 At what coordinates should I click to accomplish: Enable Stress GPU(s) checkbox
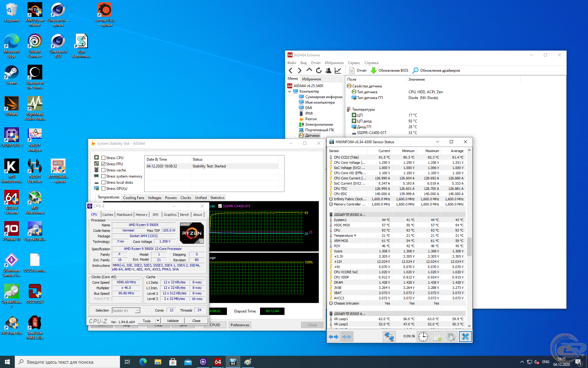click(x=103, y=189)
